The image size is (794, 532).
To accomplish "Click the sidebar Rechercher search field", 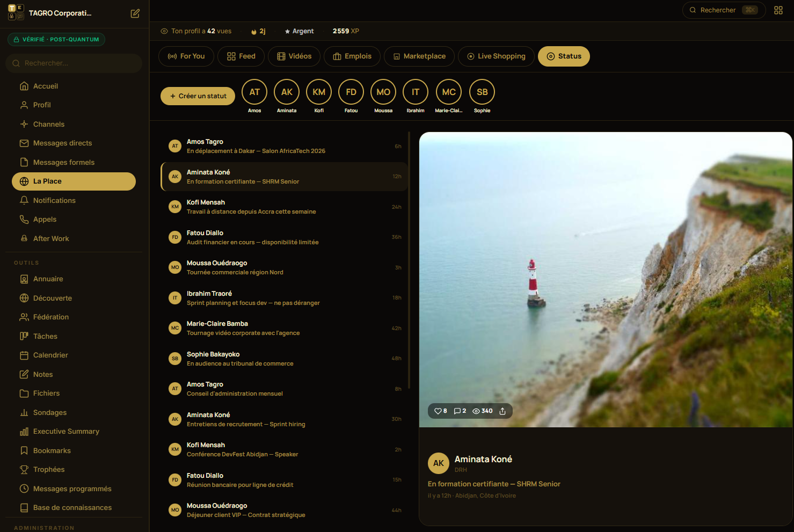I will point(74,63).
